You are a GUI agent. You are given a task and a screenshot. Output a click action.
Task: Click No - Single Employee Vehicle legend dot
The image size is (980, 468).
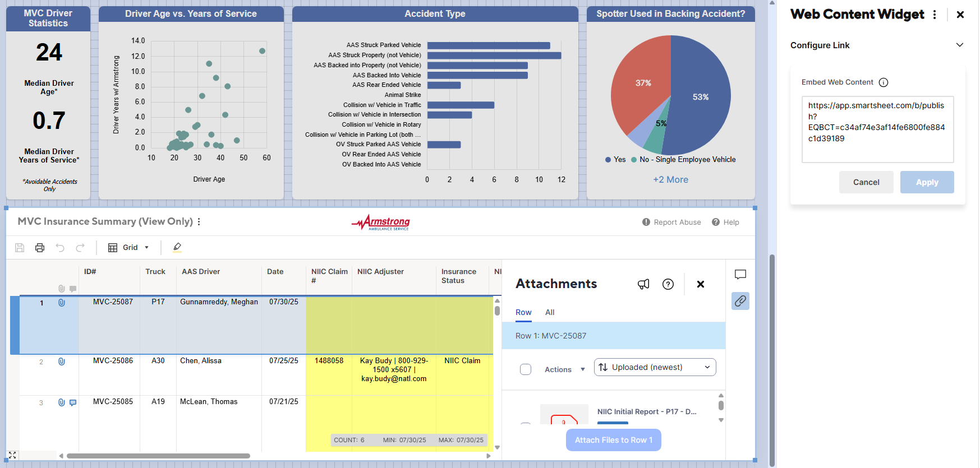[634, 160]
